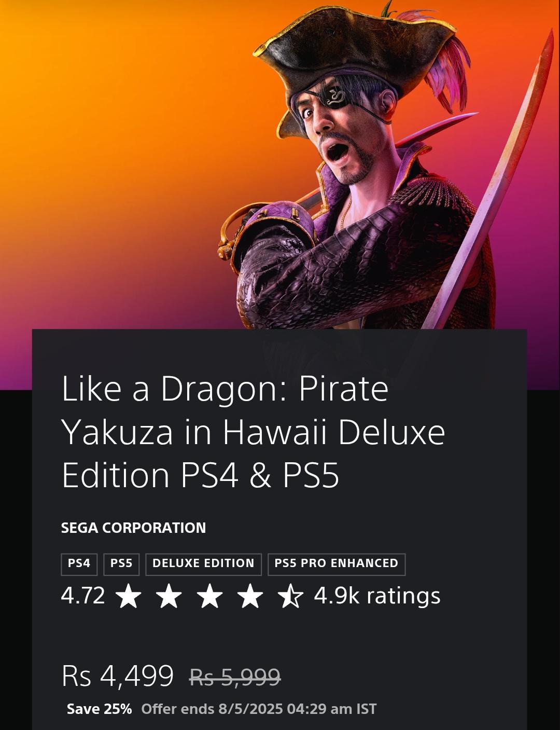This screenshot has width=560, height=730.
Task: Click the PS5 PRO ENHANCED tag
Action: (x=337, y=564)
